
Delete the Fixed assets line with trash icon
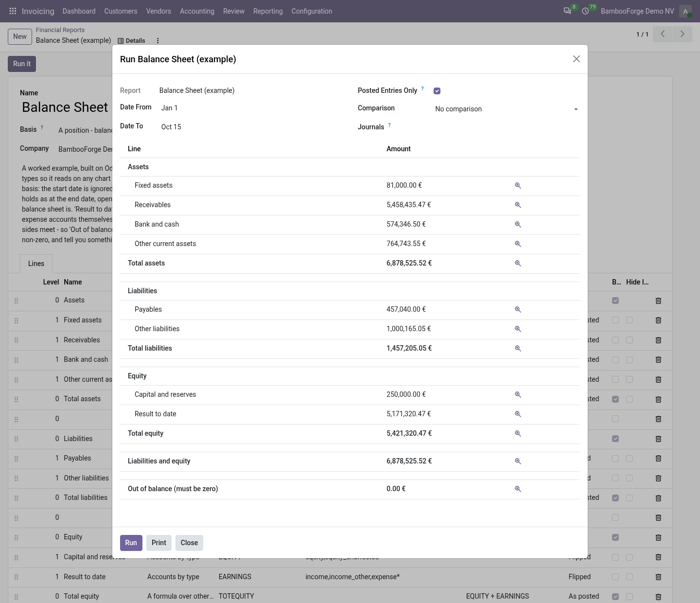coord(658,320)
